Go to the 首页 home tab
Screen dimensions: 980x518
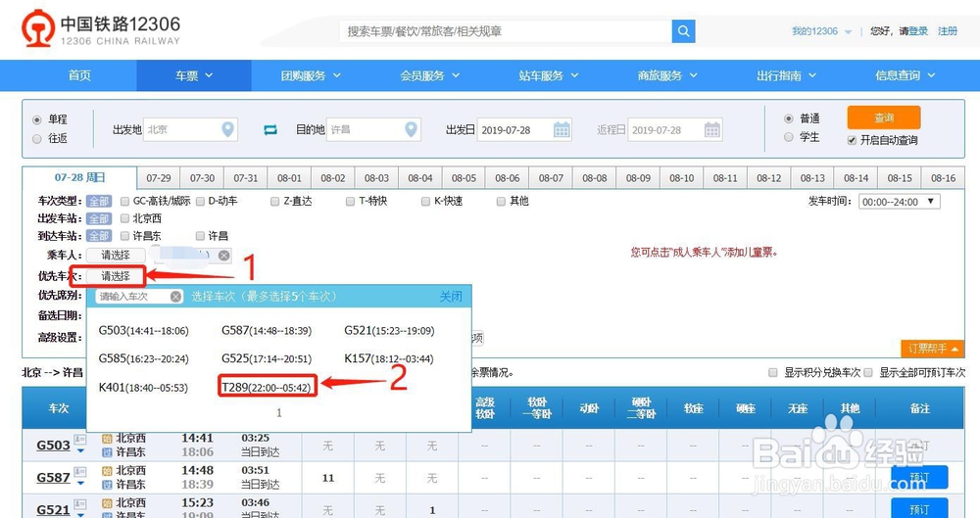[x=79, y=75]
